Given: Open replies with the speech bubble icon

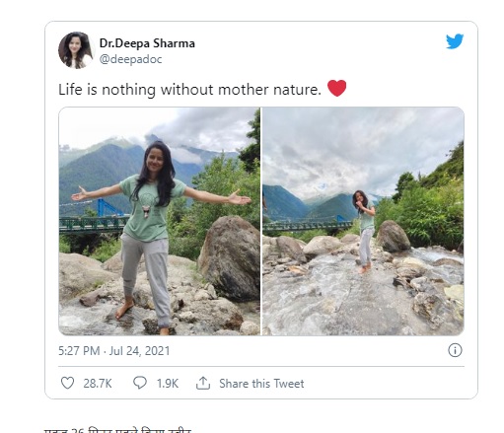Looking at the screenshot, I should coord(140,383).
